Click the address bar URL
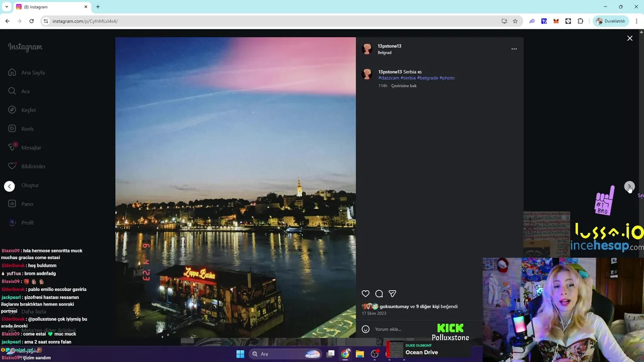This screenshot has width=644, height=362. [85, 21]
